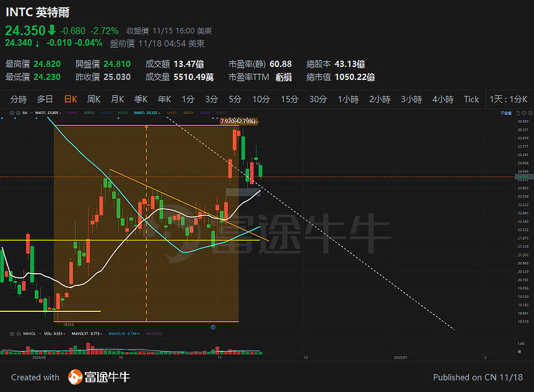Choose the 15分 interval

coord(290,99)
